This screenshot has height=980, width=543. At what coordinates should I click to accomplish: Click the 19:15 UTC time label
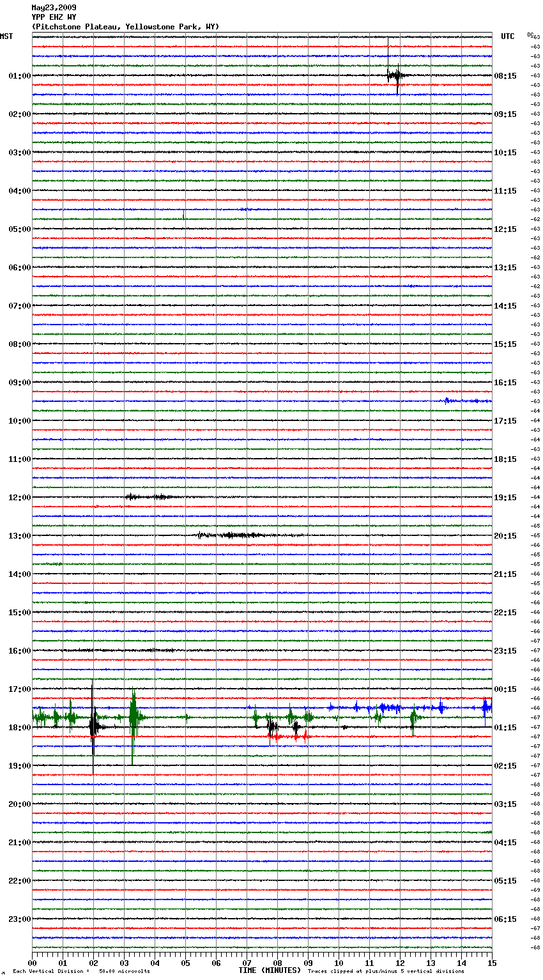pyautogui.click(x=505, y=498)
